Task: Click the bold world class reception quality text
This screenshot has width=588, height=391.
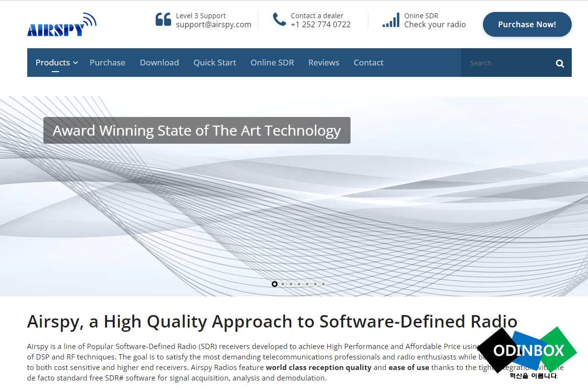Action: click(319, 368)
